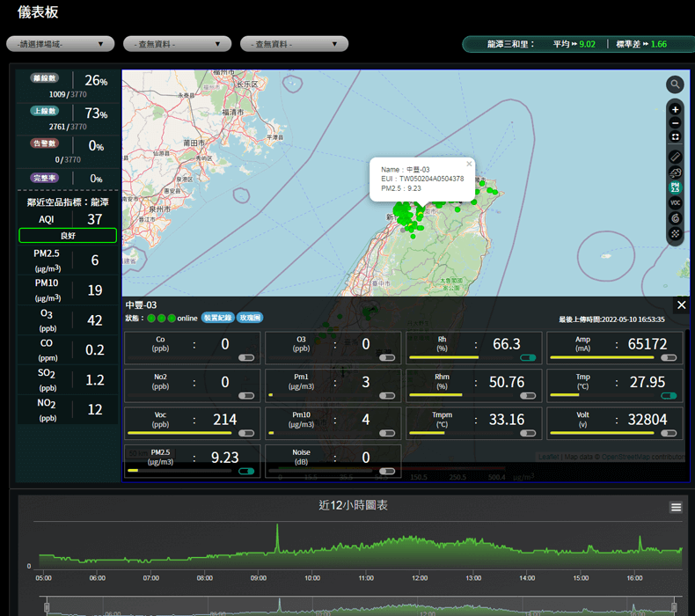The width and height of the screenshot is (695, 616).
Task: Zoom in the map with plus button
Action: pos(675,109)
